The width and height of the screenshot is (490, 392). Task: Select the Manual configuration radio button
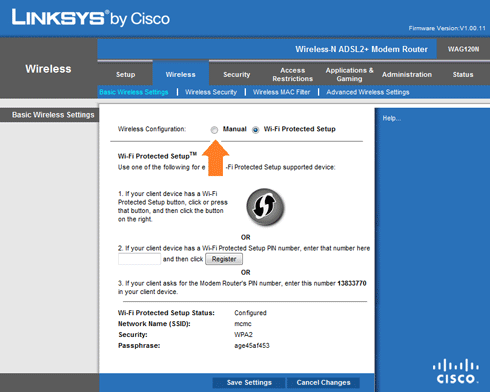pos(214,130)
